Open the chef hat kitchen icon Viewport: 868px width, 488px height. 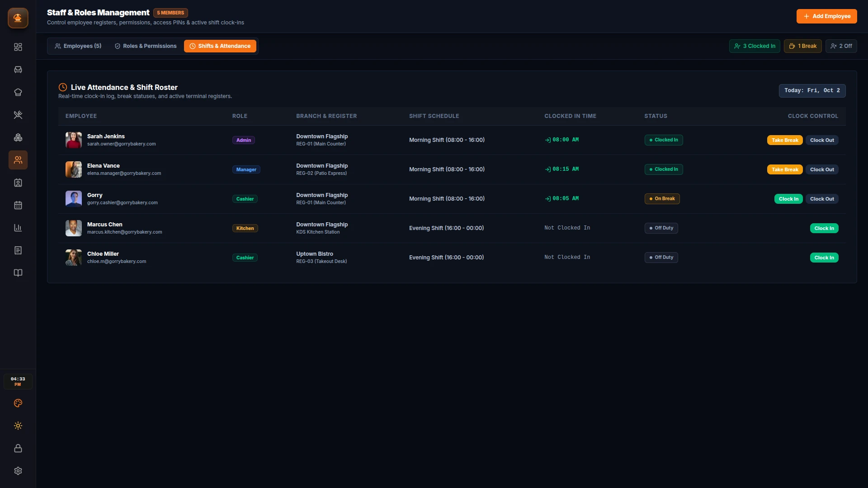18,92
